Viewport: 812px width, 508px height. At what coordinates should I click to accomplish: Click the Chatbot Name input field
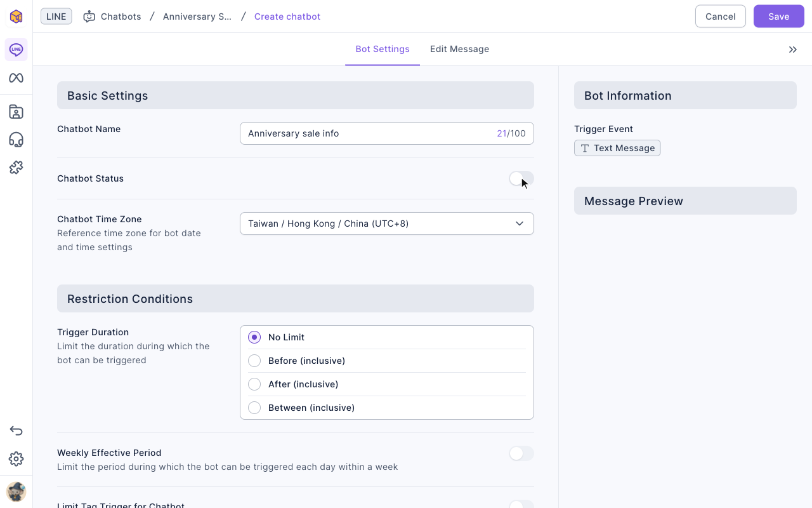click(387, 133)
